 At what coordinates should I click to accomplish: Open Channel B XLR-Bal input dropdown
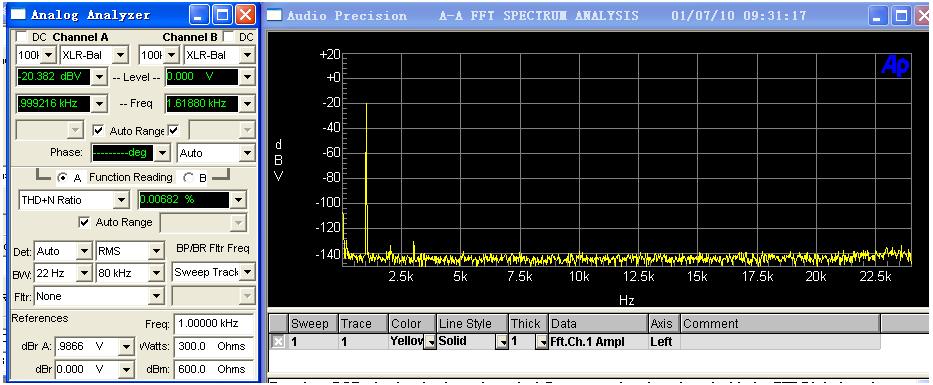[x=248, y=55]
